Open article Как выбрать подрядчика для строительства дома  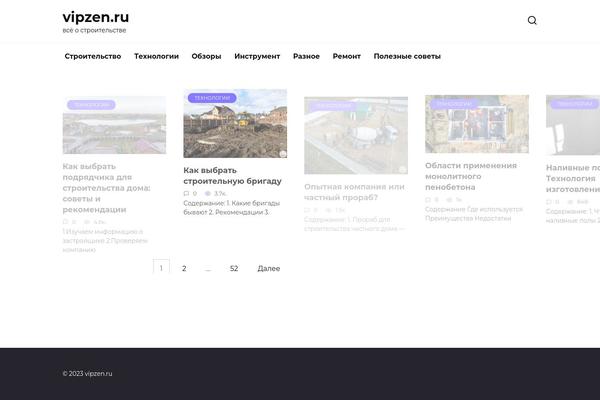(106, 188)
